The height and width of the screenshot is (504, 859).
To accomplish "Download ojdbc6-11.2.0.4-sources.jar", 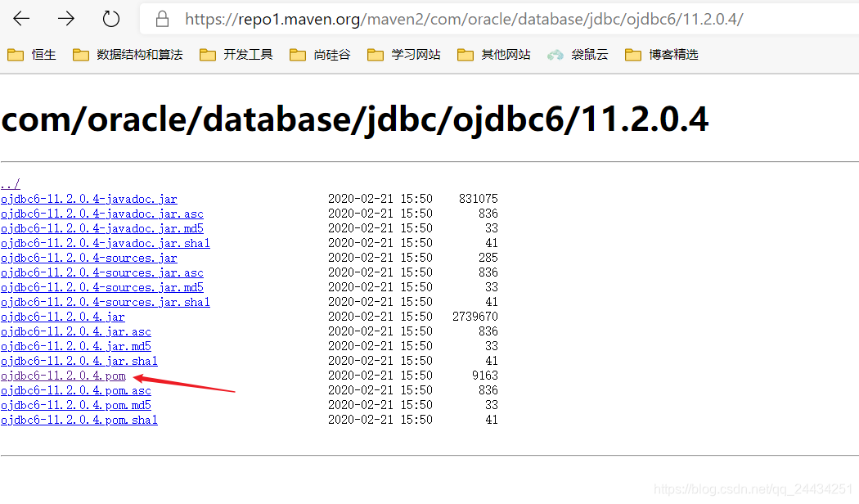I will [x=88, y=258].
